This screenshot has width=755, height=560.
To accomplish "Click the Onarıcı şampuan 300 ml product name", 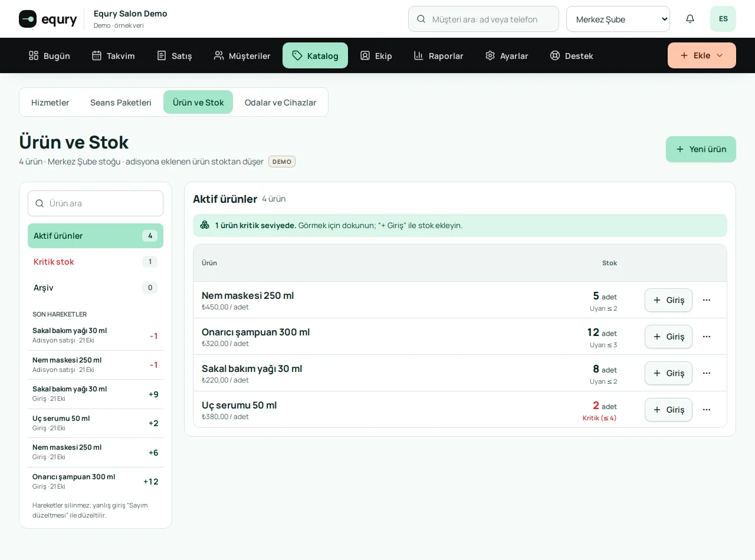I will (x=255, y=332).
